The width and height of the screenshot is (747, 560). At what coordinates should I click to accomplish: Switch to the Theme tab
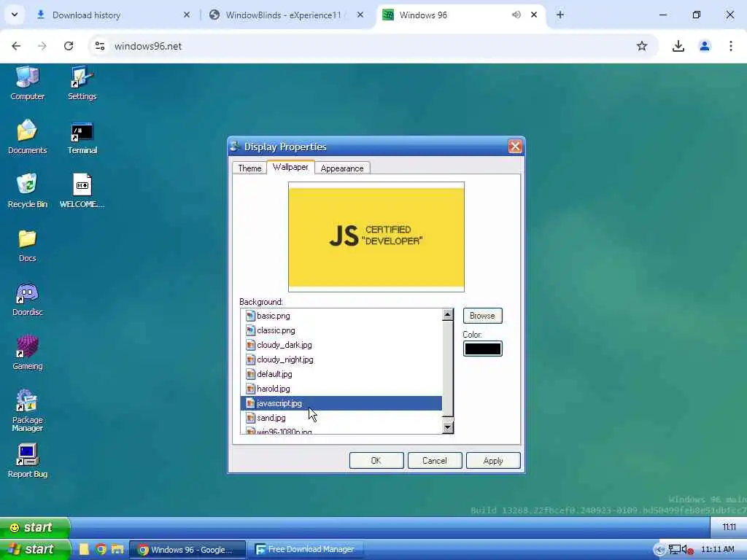click(249, 168)
